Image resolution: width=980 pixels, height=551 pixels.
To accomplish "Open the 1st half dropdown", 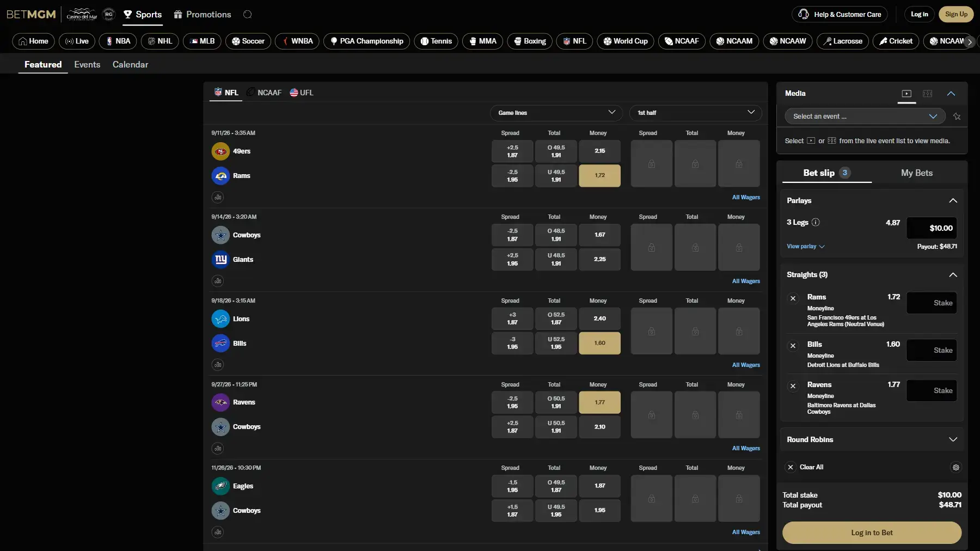I will (695, 113).
